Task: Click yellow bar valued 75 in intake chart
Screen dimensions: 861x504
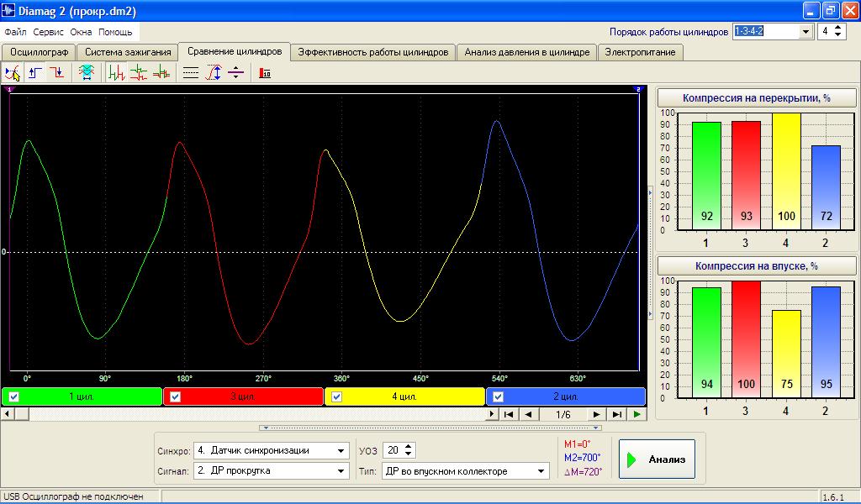Action: 786,354
